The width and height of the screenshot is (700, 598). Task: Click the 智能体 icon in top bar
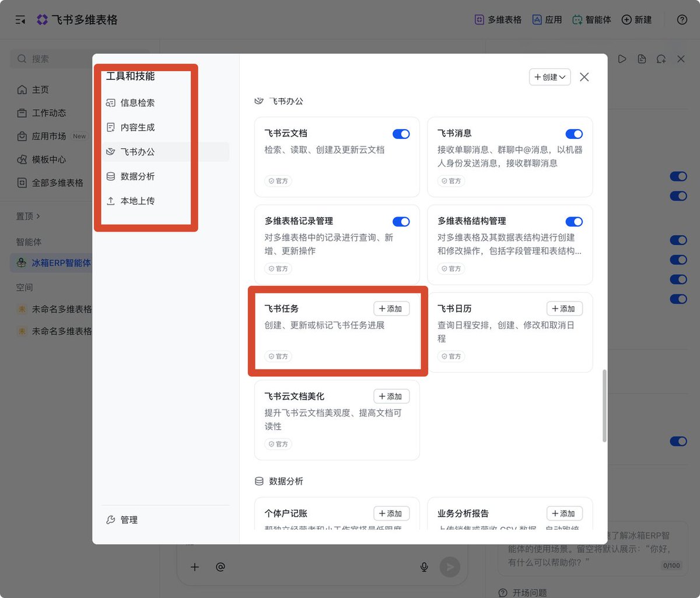point(577,20)
